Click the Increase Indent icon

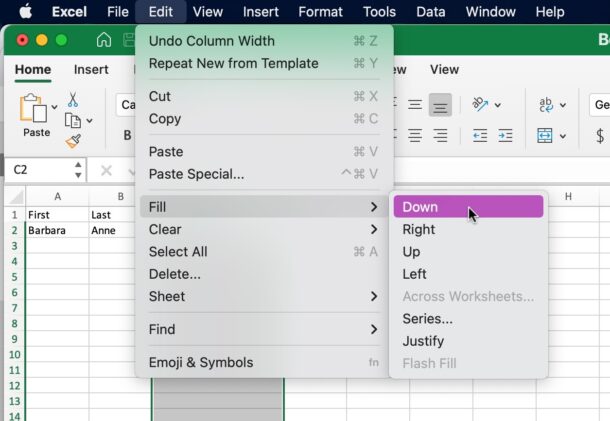507,136
